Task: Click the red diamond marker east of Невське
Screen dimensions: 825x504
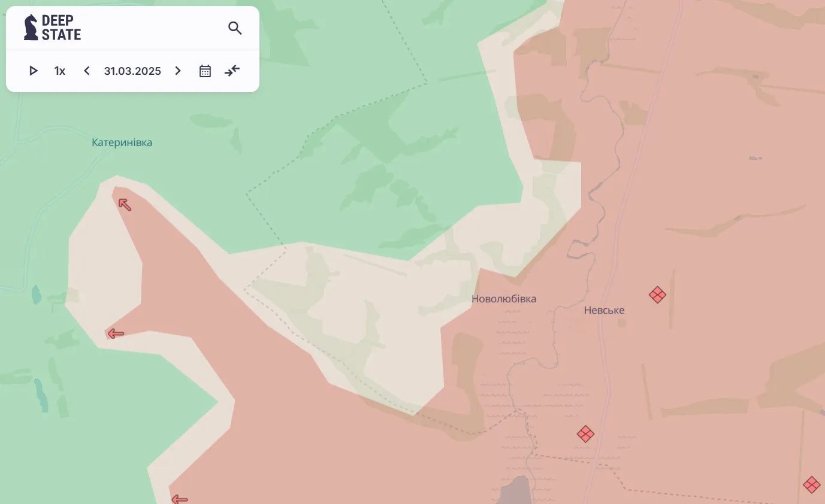Action: coord(657,295)
